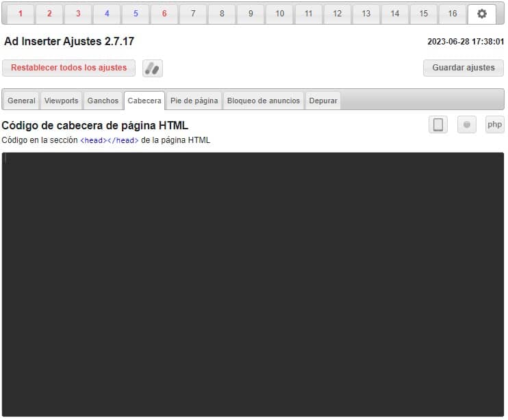Switch to the Viewports tab
508x420 pixels.
tap(61, 101)
